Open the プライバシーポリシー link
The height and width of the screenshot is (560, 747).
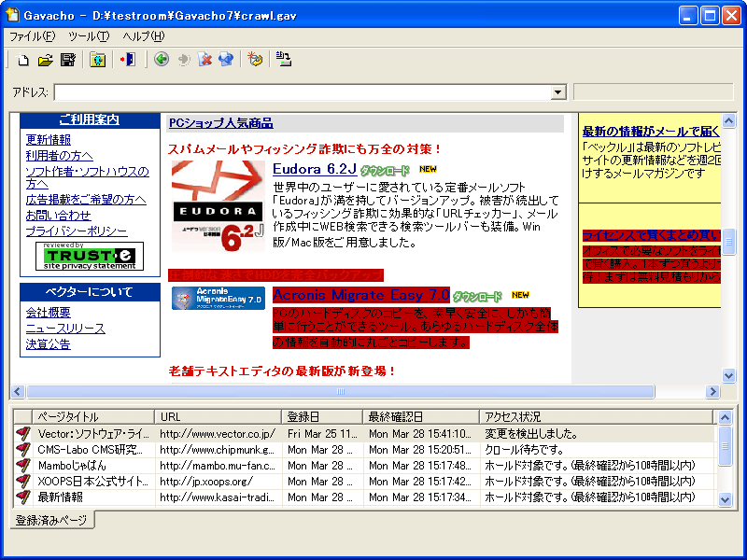pos(77,231)
